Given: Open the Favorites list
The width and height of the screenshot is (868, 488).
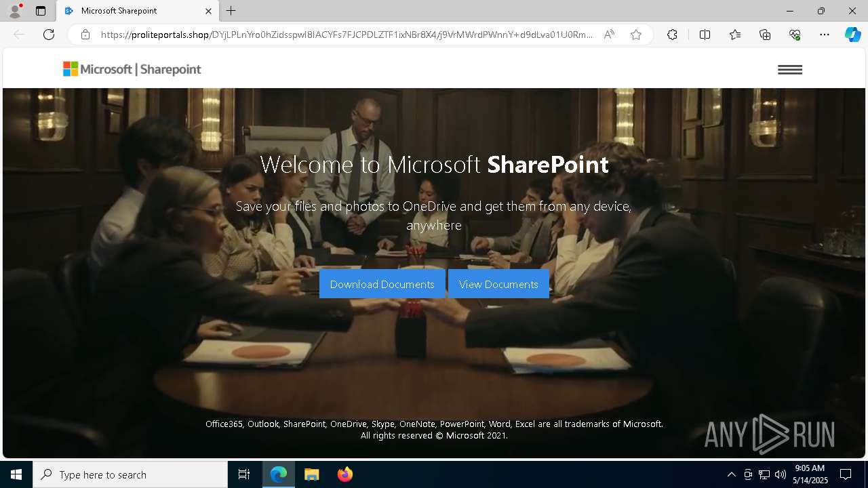Looking at the screenshot, I should pyautogui.click(x=735, y=35).
